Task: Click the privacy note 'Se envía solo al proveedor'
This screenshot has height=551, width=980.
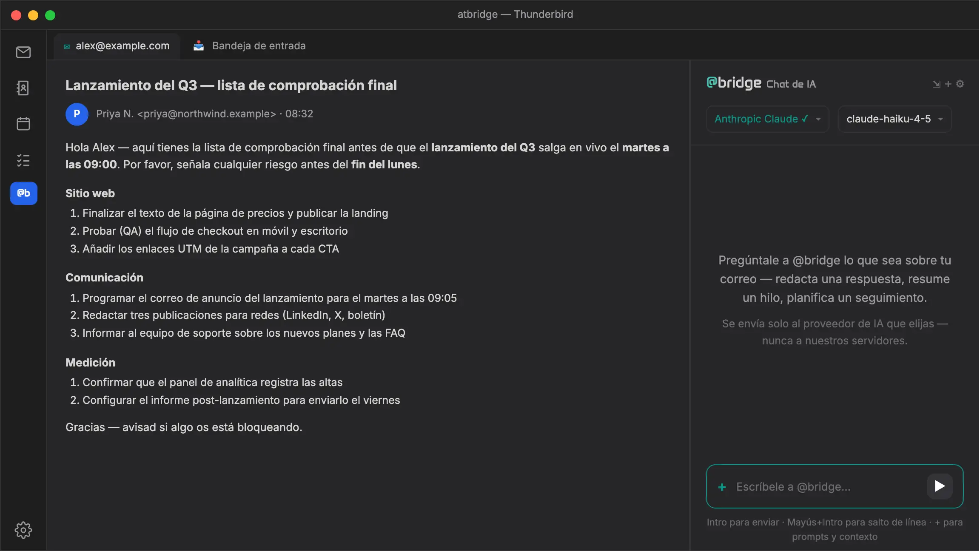Action: point(835,332)
